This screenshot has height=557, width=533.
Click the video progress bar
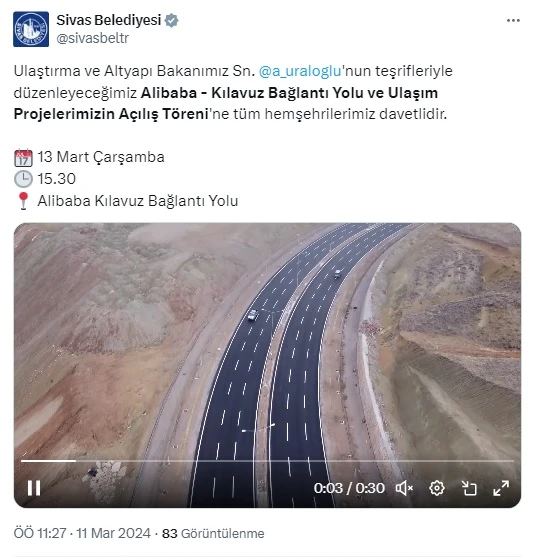267,461
